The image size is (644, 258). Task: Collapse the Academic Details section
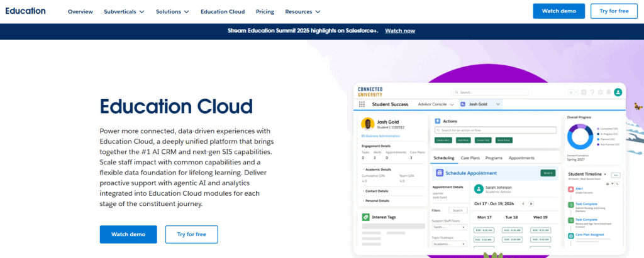tap(377, 169)
